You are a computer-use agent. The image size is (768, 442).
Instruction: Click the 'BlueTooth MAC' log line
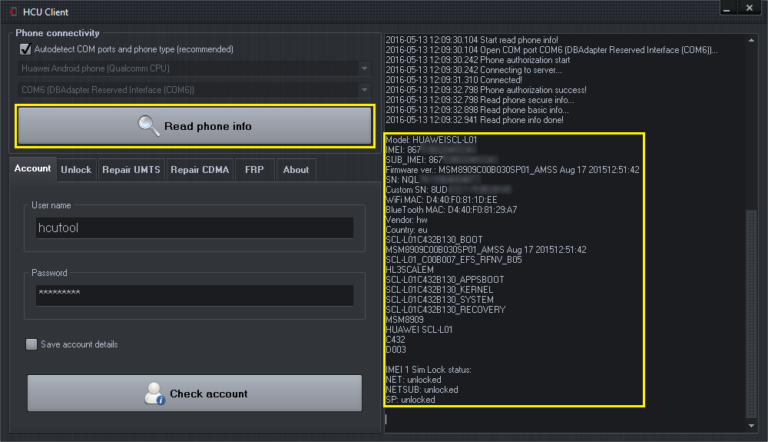(x=451, y=210)
